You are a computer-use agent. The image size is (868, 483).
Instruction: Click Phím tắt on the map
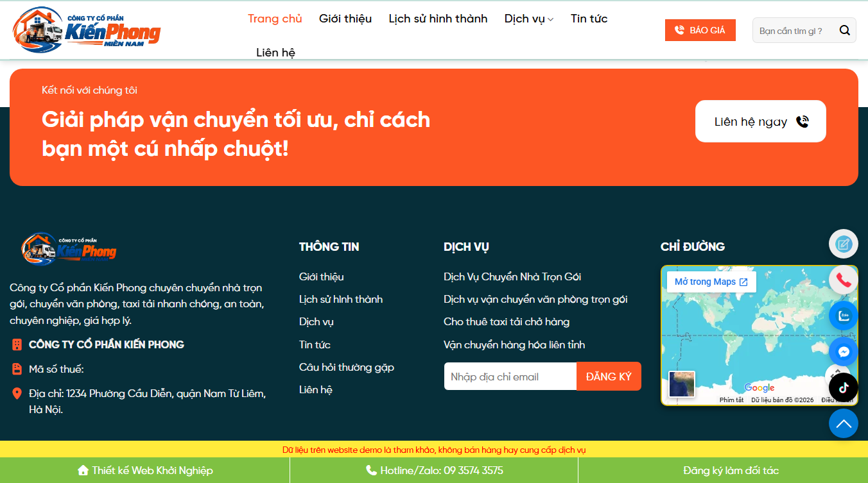coord(731,400)
